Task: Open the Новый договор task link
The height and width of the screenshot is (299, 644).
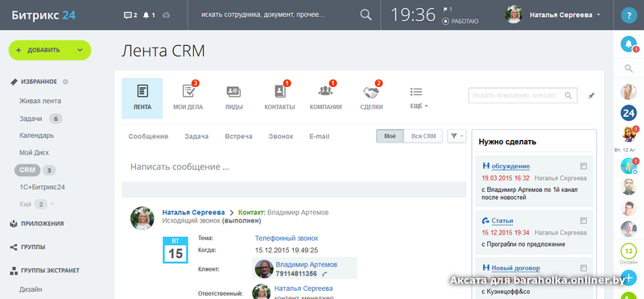Action: pos(515,268)
